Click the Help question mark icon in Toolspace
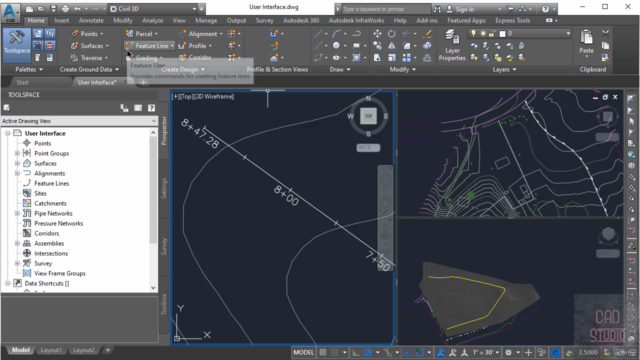The image size is (640, 360). click(151, 108)
